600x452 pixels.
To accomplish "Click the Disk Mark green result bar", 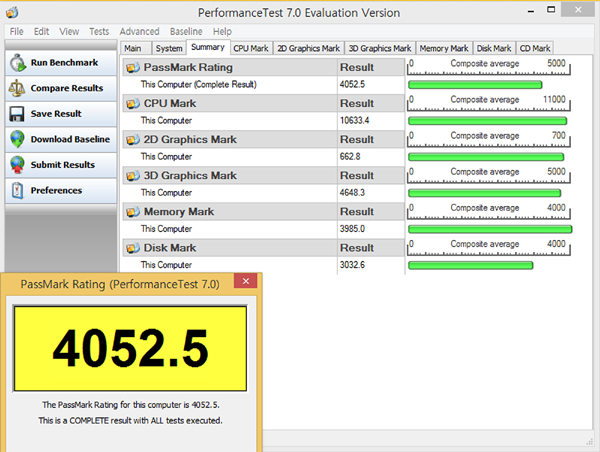I will pyautogui.click(x=470, y=265).
